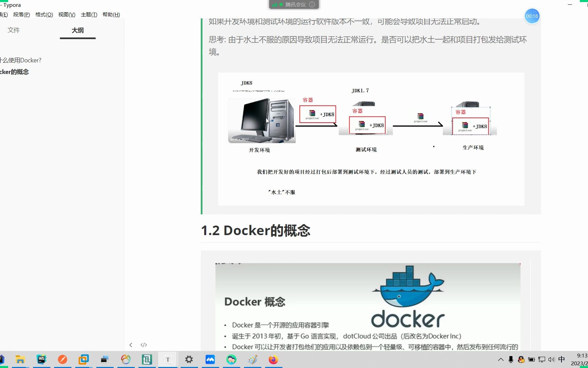The height and width of the screenshot is (368, 588).
Task: Click the paragraph starting with 思考
Action: (x=367, y=46)
